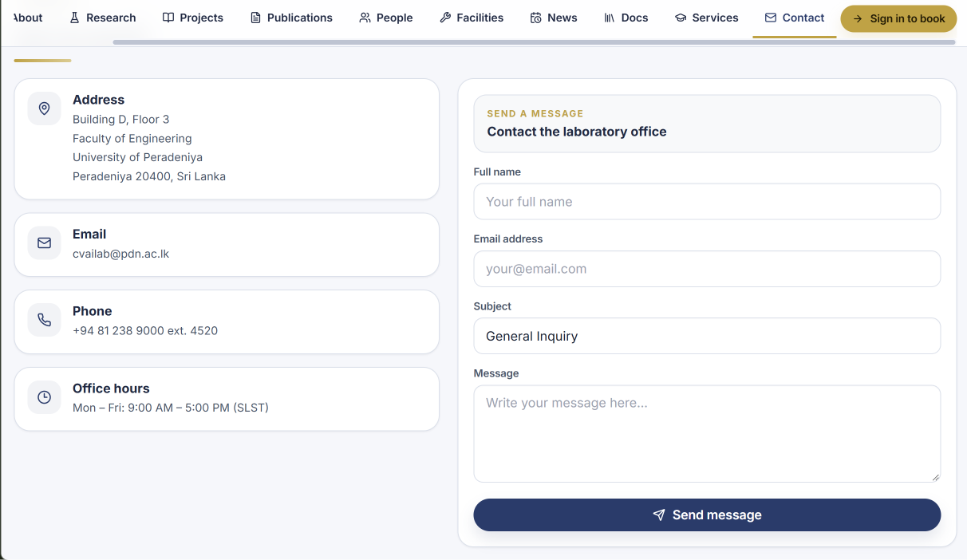Click the Peradeniya 20400, Sri Lanka line

(149, 176)
